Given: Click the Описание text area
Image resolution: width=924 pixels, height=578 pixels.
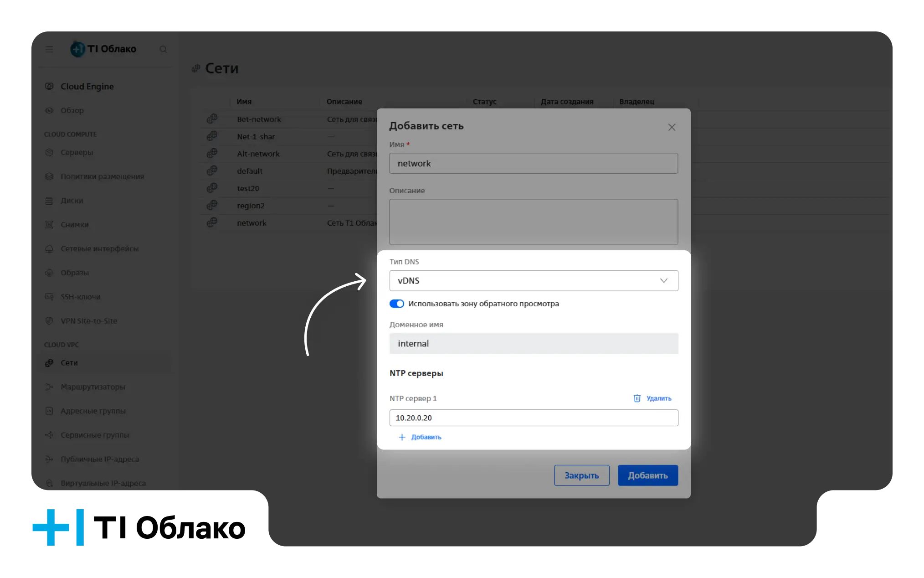Looking at the screenshot, I should click(x=534, y=222).
